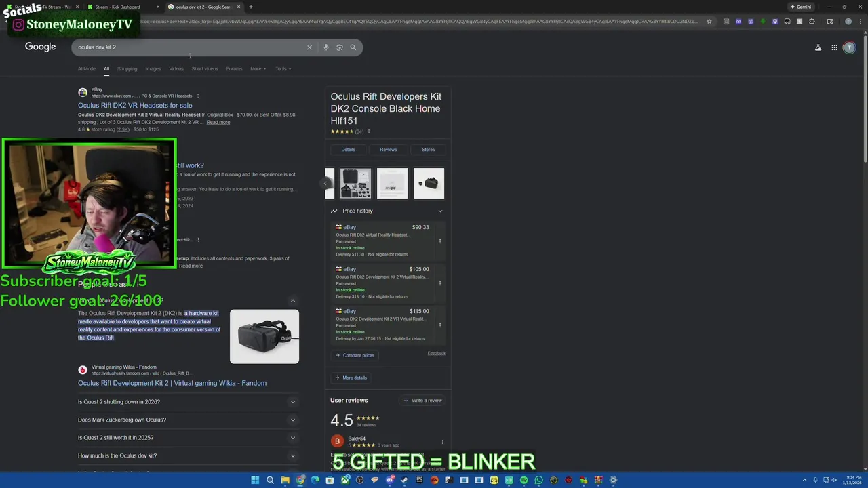
Task: Switch to Shopping search results
Action: 127,68
